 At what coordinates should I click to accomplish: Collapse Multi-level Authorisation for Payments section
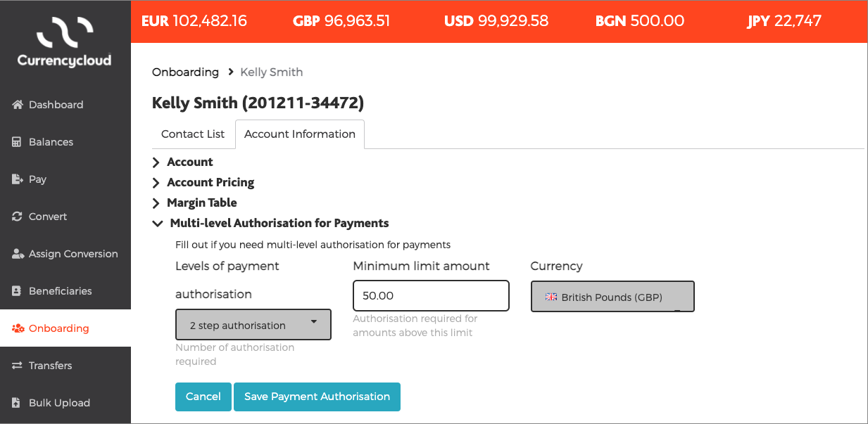click(x=157, y=224)
